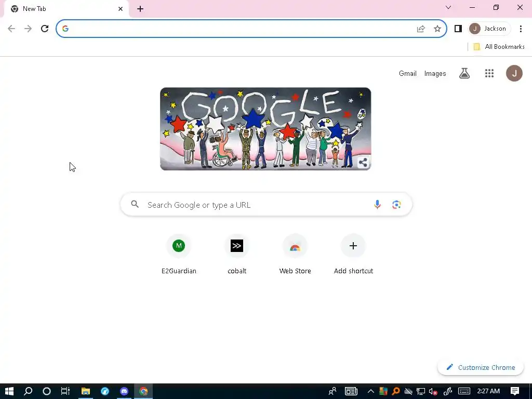The image size is (532, 399).
Task: Open the Web Store shortcut
Action: (295, 254)
